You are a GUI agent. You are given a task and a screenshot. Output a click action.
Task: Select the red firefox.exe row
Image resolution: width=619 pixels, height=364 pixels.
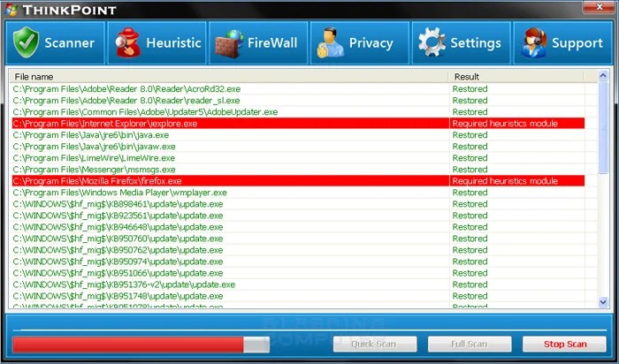(x=298, y=181)
